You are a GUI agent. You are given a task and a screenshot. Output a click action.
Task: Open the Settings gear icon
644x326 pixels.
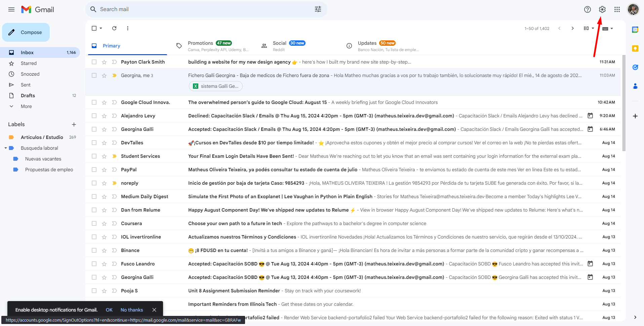pyautogui.click(x=602, y=9)
